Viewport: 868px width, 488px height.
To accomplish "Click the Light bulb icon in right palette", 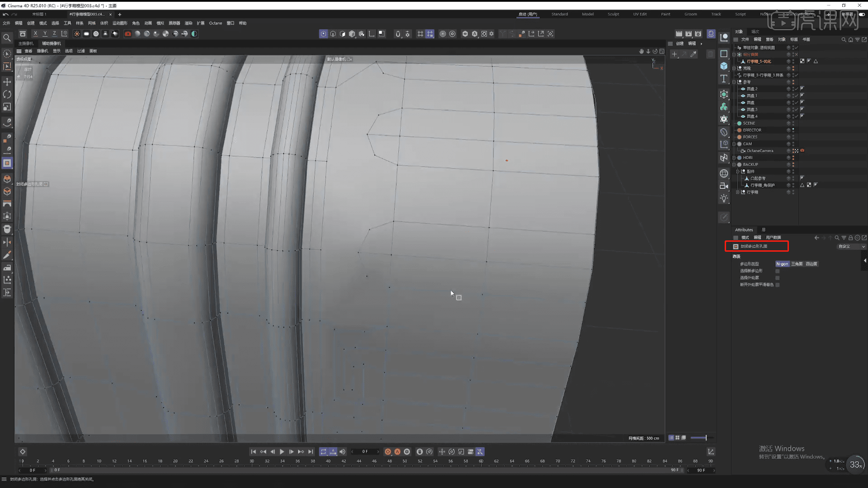I will pos(724,198).
